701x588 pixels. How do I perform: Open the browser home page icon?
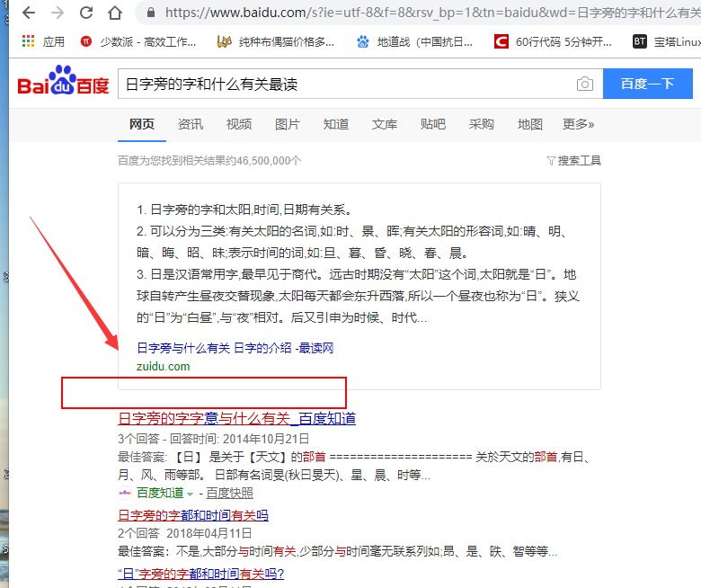click(x=115, y=13)
